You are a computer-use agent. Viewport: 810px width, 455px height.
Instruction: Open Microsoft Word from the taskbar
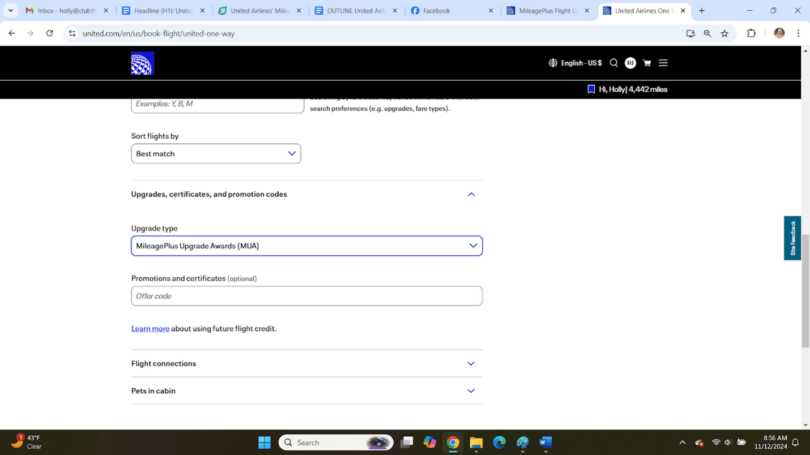pyautogui.click(x=546, y=442)
